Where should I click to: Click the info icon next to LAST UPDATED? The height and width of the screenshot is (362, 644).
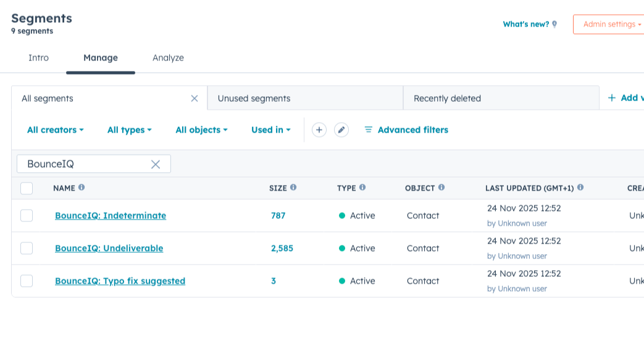tap(580, 187)
